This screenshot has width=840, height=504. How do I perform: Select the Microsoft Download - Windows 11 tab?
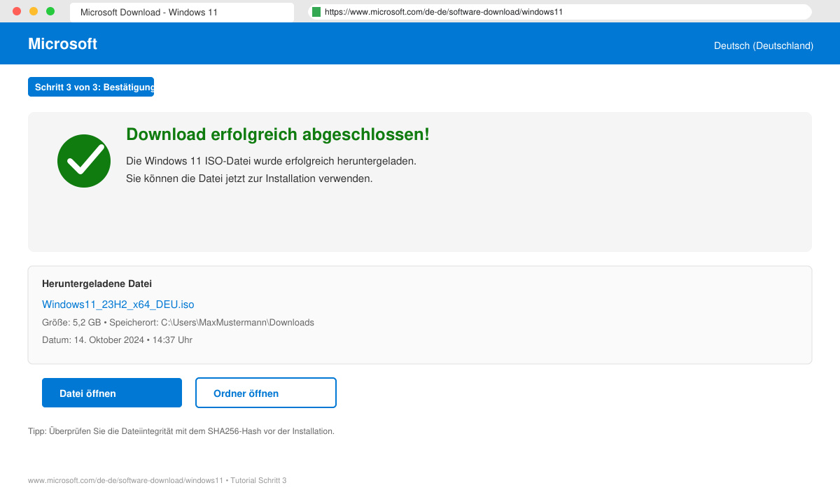tap(182, 13)
